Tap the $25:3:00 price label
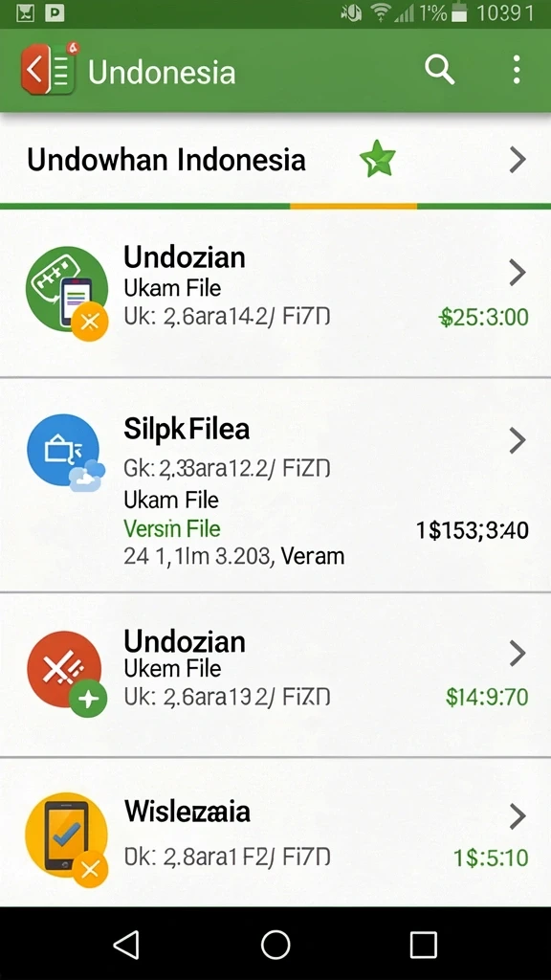 pyautogui.click(x=483, y=318)
